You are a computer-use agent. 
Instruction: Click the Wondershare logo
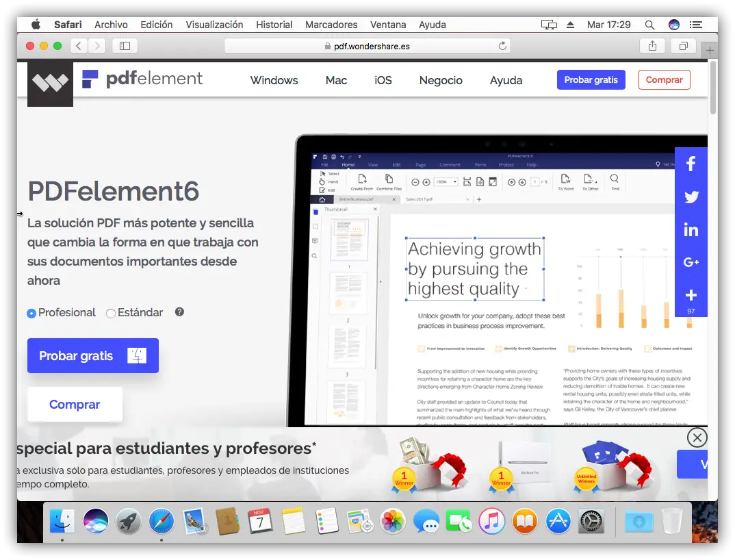[50, 84]
